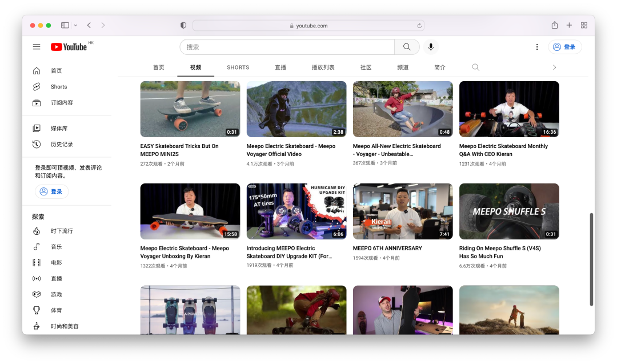The height and width of the screenshot is (364, 617).
Task: Start voice search with microphone icon
Action: (x=431, y=47)
